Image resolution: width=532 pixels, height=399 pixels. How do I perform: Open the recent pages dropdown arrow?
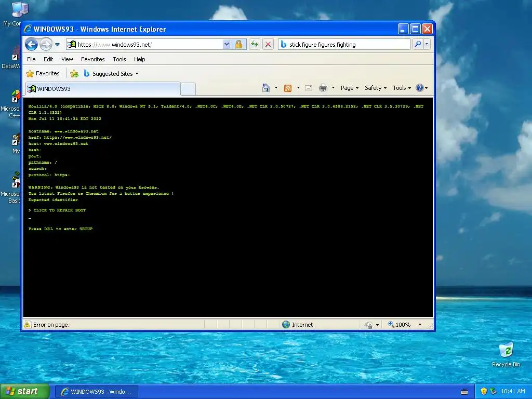57,45
